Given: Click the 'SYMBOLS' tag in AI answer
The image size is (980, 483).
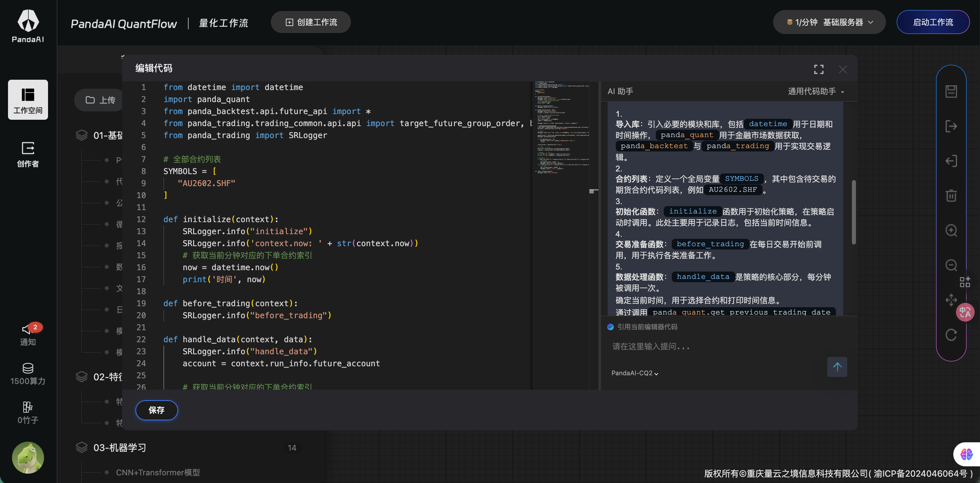Looking at the screenshot, I should click(742, 178).
